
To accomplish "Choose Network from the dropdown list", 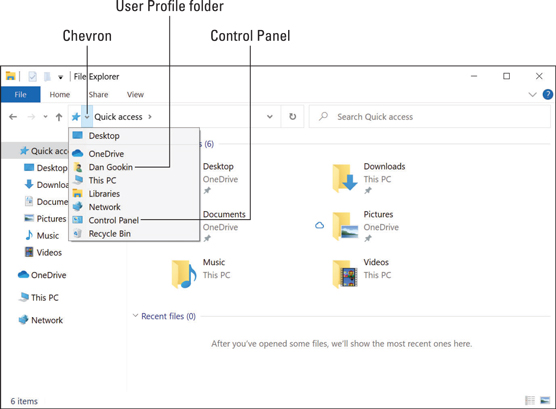I will pyautogui.click(x=134, y=207).
